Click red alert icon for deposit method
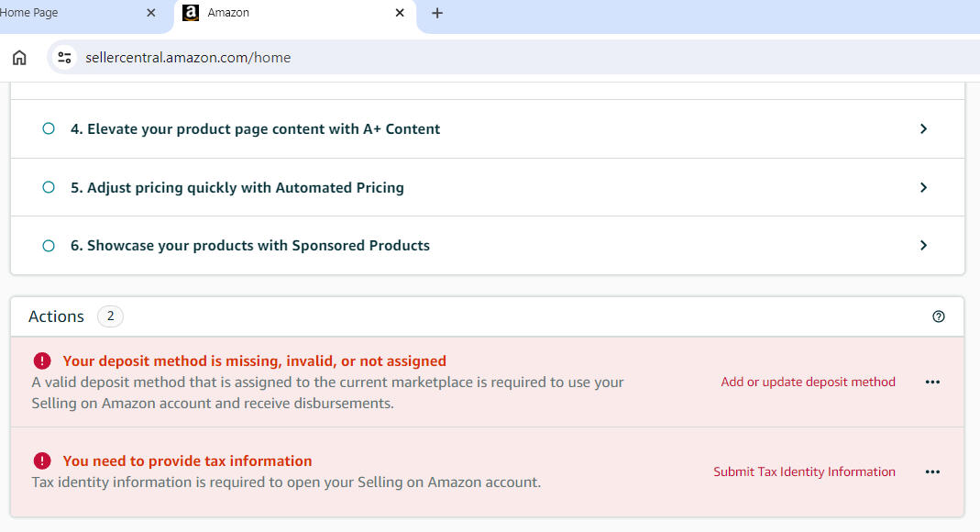The height and width of the screenshot is (532, 980). click(42, 361)
